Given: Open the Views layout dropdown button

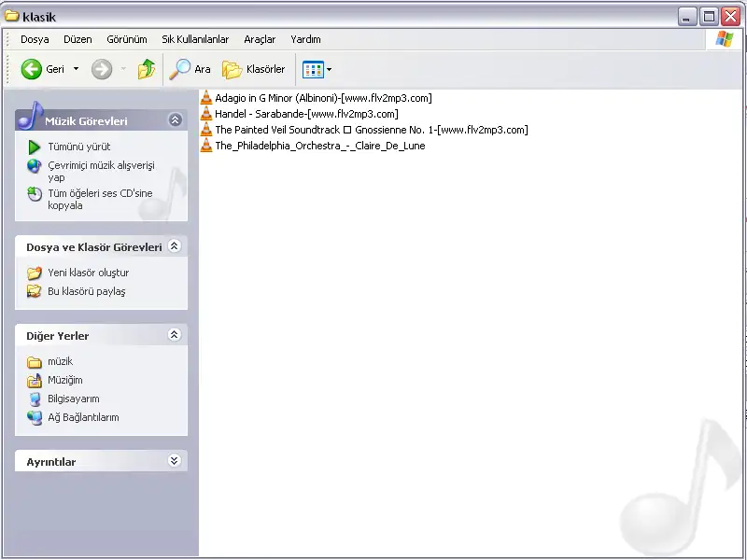Looking at the screenshot, I should 317,69.
